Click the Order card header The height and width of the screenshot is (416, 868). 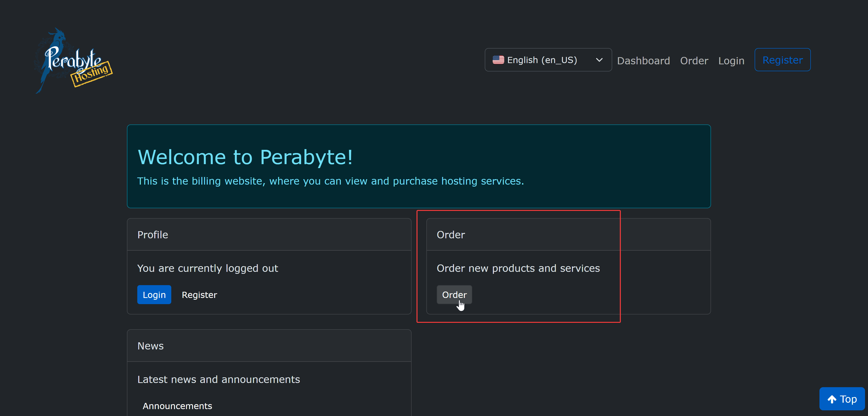451,235
